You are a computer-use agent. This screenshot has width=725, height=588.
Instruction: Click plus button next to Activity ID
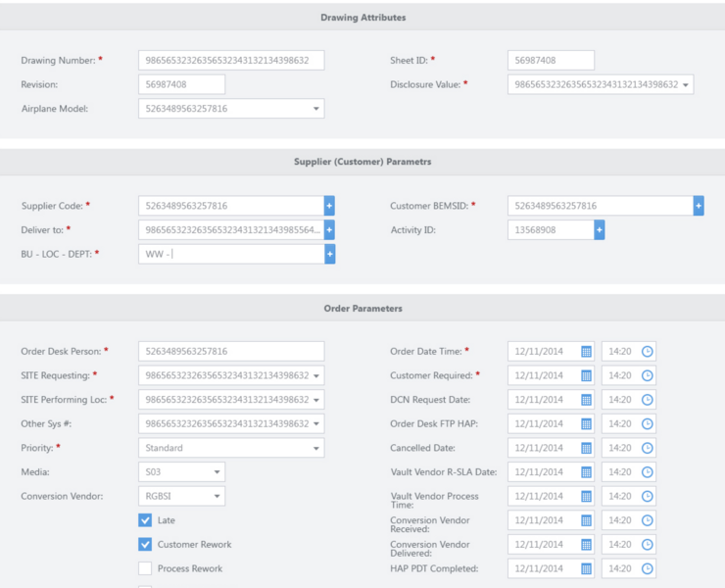[599, 230]
